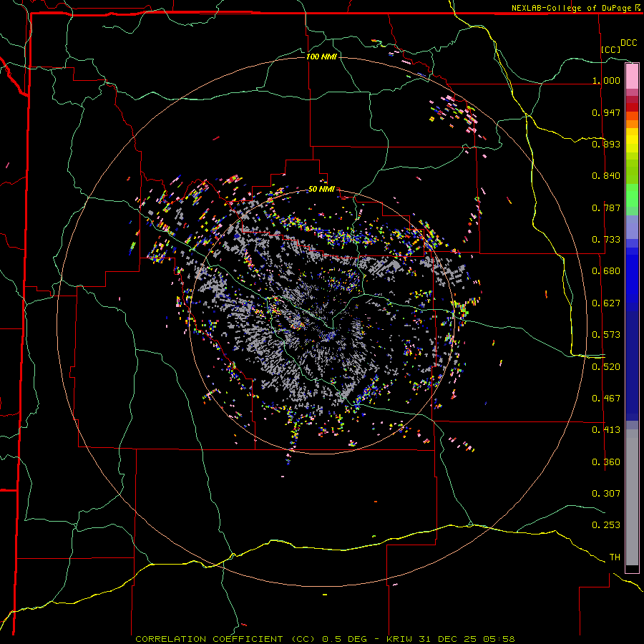Click the 0.520 scale value
This screenshot has height=644, width=644.
(606, 367)
